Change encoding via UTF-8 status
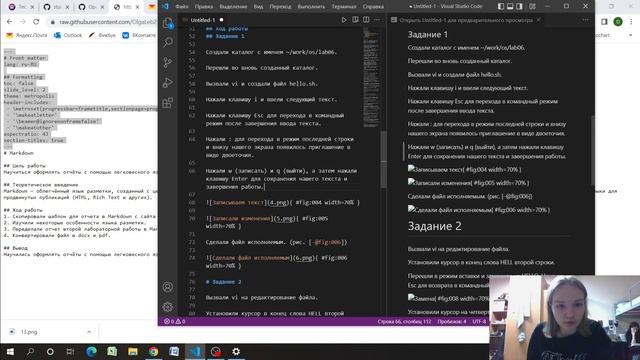This screenshot has height=360, width=640. 479,321
